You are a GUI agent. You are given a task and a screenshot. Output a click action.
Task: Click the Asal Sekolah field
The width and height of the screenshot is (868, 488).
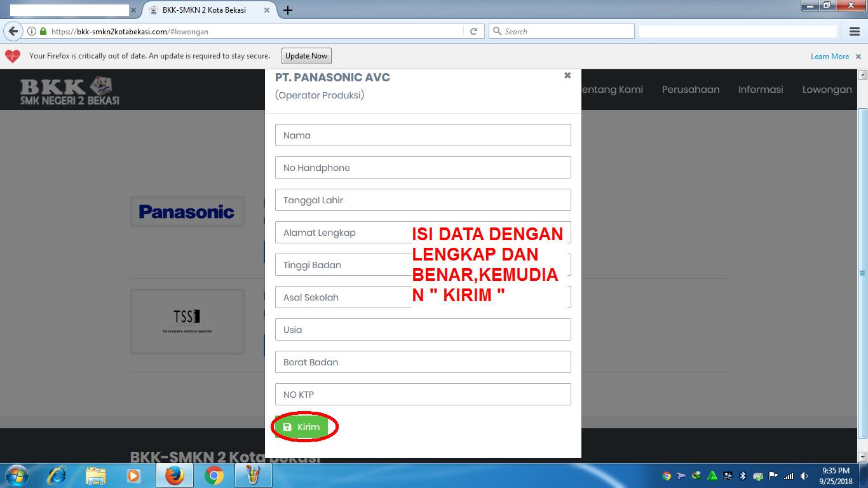point(423,297)
